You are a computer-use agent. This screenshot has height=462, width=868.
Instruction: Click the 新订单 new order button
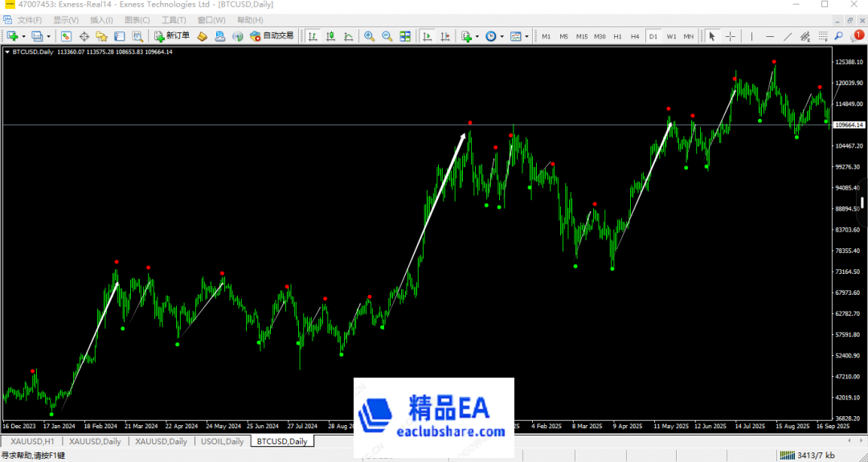(172, 36)
